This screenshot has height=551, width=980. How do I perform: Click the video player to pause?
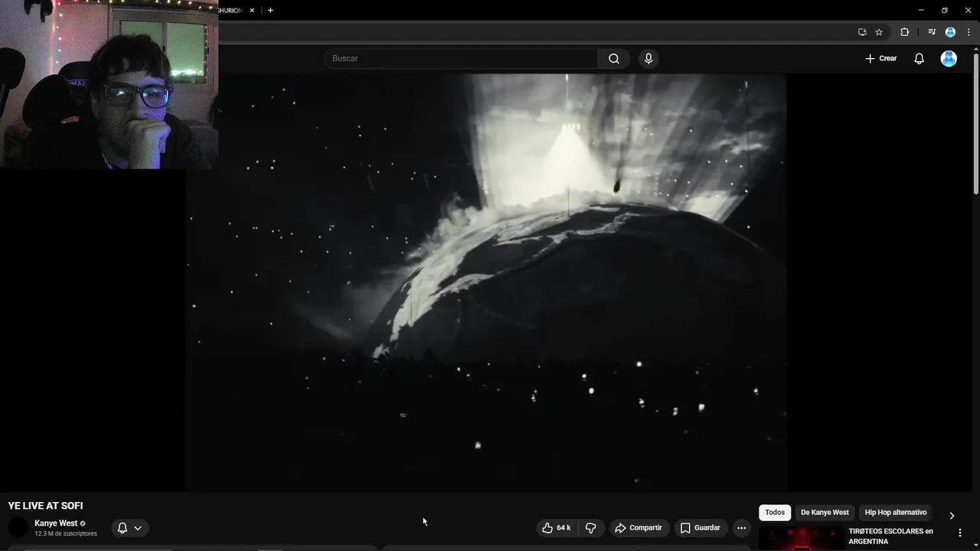[x=486, y=282]
